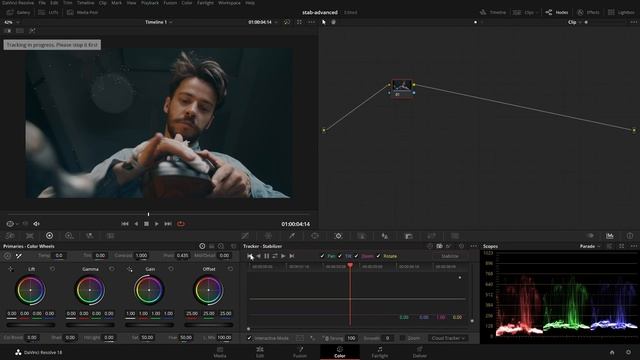This screenshot has height=360, width=640.
Task: Click center of Gain color wheel
Action: pyautogui.click(x=149, y=290)
